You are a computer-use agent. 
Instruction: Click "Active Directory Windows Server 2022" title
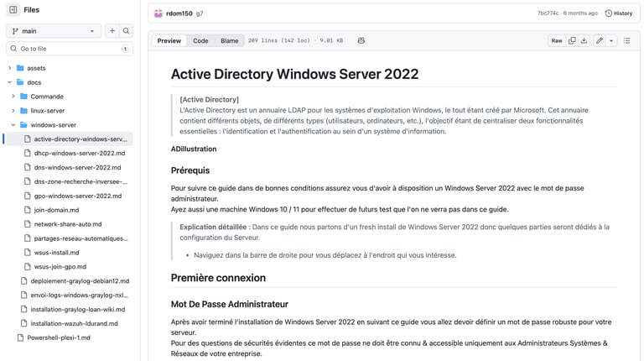click(294, 74)
